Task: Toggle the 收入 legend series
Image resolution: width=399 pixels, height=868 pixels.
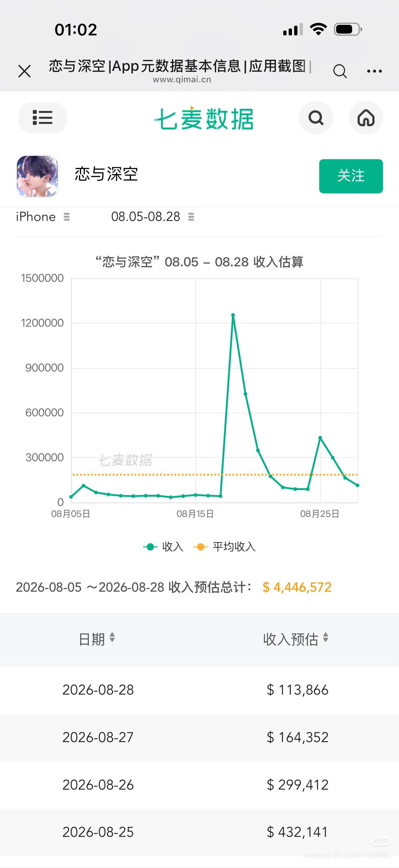Action: click(x=163, y=547)
